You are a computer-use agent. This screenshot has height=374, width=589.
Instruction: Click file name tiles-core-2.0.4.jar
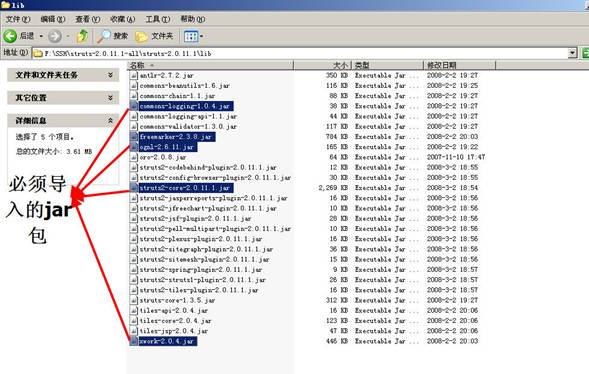click(x=175, y=321)
